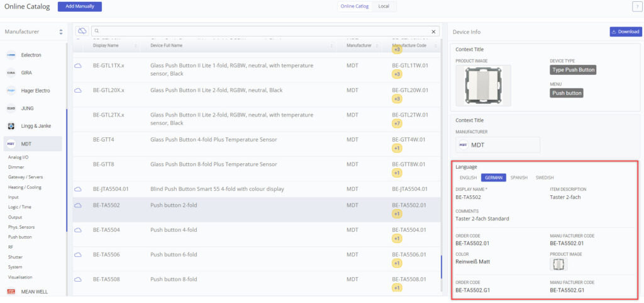644x303 pixels.
Task: Open the Gateway / Servers category
Action: click(x=25, y=177)
